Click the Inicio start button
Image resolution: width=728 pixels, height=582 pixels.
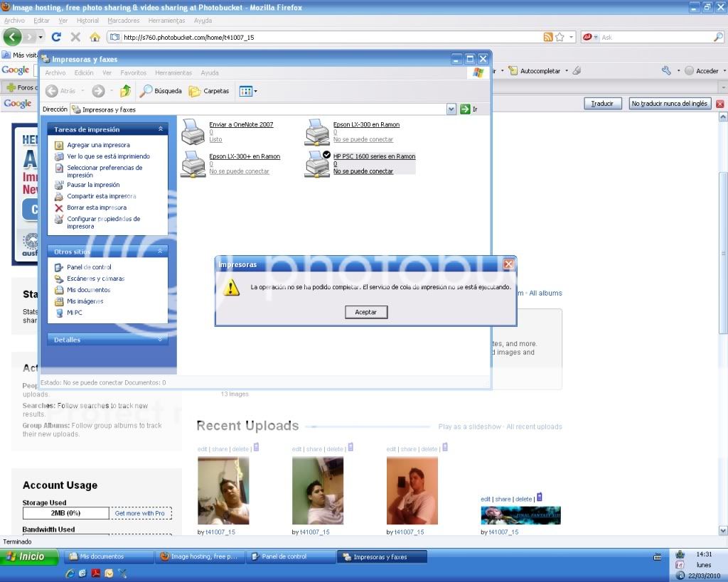point(30,557)
